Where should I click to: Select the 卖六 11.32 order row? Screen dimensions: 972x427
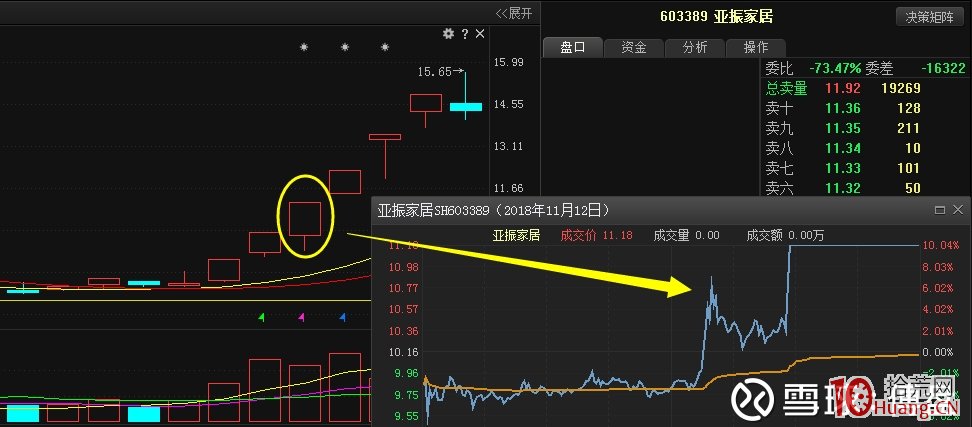click(x=843, y=188)
